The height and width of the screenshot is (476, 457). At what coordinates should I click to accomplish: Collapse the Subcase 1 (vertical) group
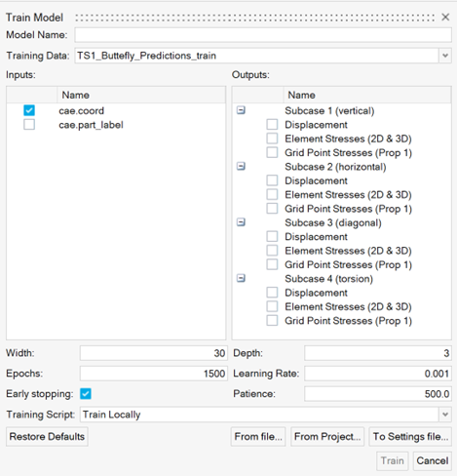[x=241, y=110]
